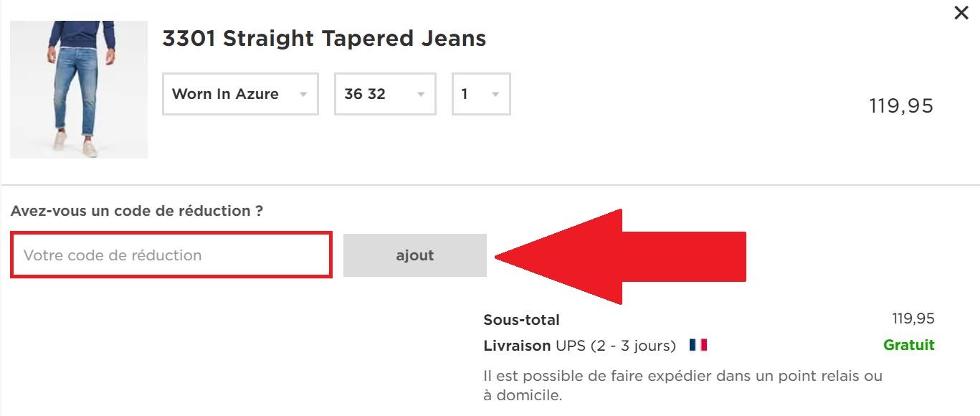Expand the quantity selector arrow

click(x=495, y=94)
